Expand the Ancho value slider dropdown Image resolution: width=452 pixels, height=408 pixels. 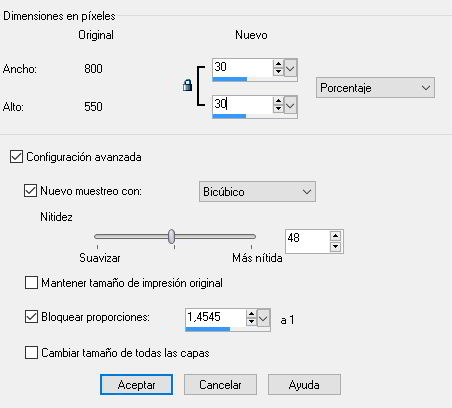tap(290, 68)
